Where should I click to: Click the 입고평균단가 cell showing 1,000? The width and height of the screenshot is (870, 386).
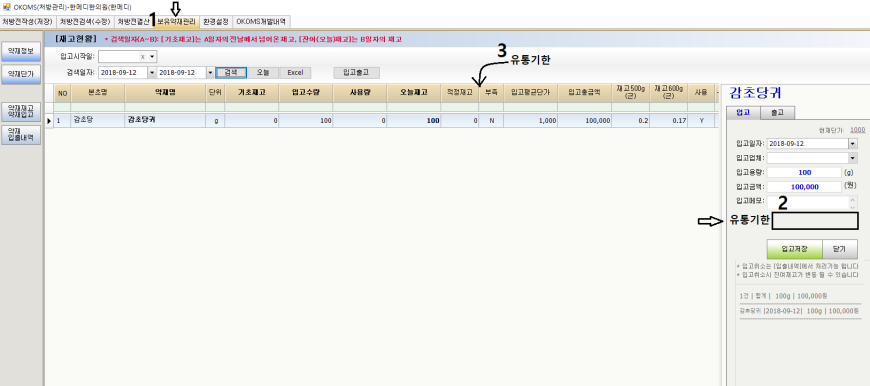click(x=530, y=120)
